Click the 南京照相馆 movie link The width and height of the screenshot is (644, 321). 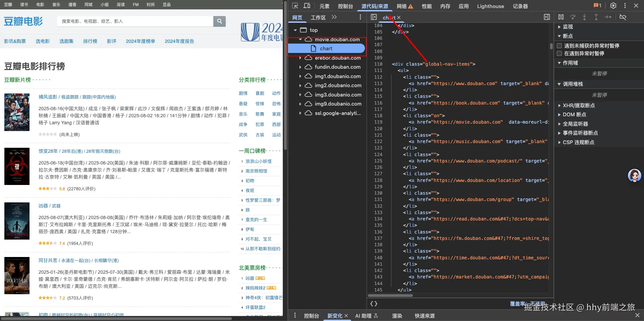coord(256,171)
